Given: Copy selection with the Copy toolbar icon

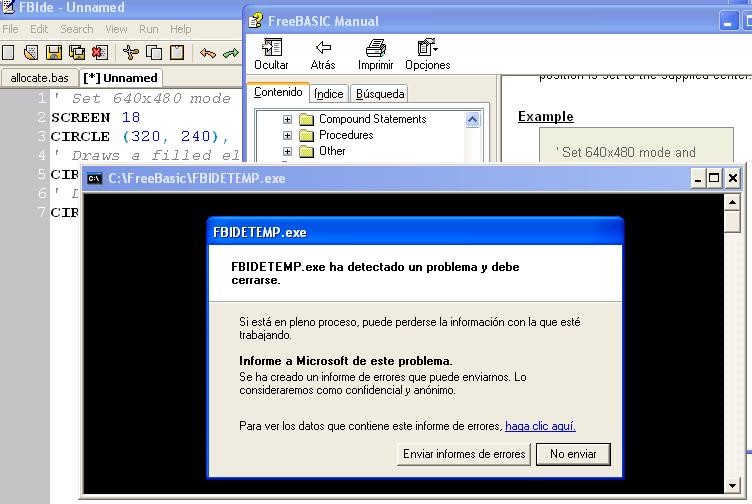Looking at the screenshot, I should pyautogui.click(x=153, y=52).
